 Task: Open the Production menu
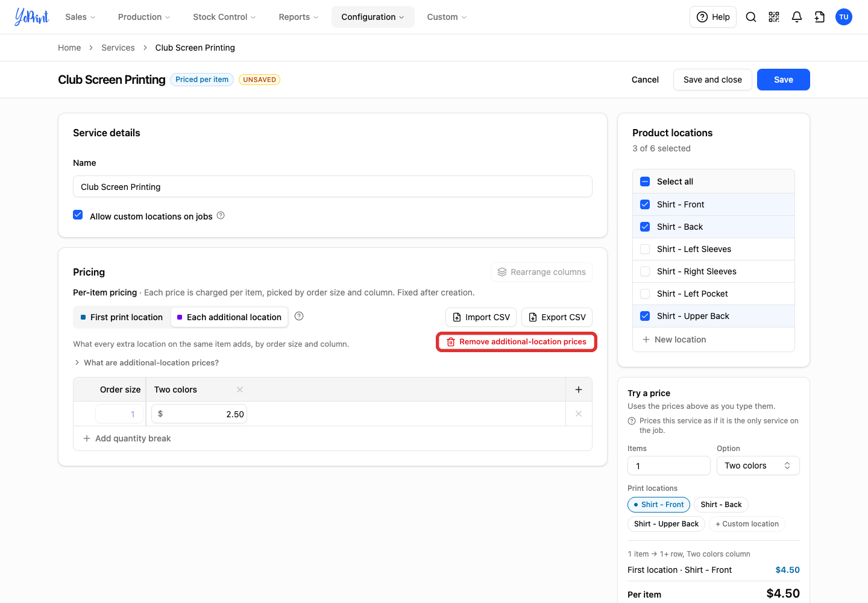pyautogui.click(x=144, y=17)
